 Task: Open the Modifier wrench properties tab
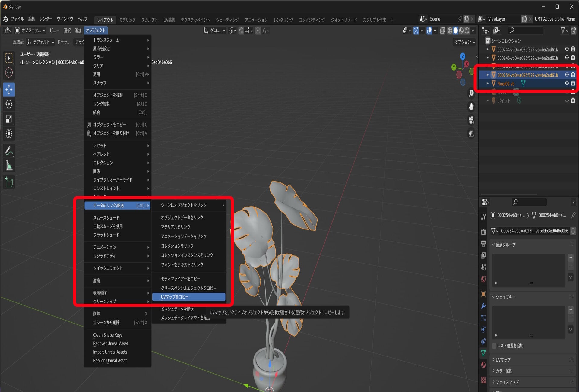(483, 306)
